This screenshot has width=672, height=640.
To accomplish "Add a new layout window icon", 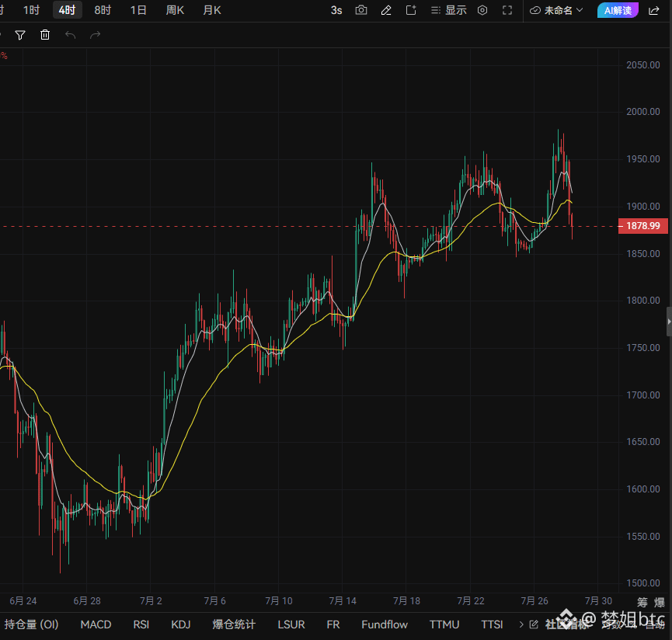I will tap(411, 10).
